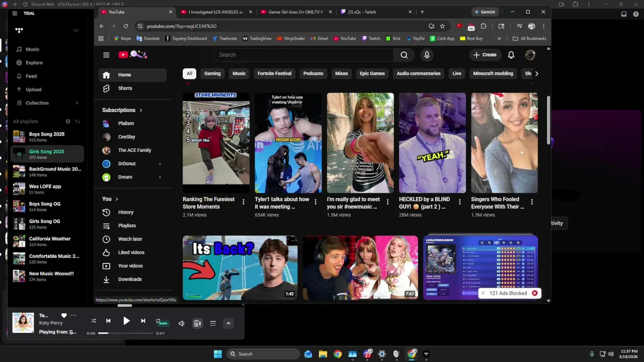This screenshot has height=362, width=644.
Task: Open TIDAL track more options dots
Action: click(x=73, y=315)
